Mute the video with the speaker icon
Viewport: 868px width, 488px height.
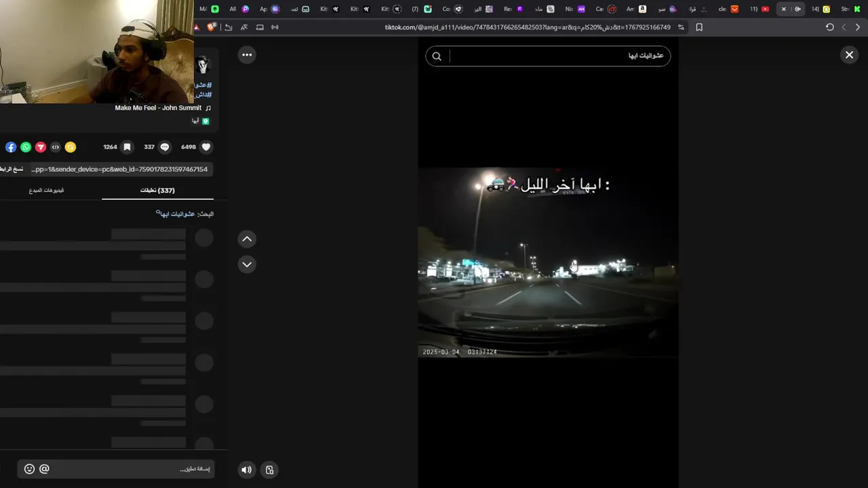[246, 470]
